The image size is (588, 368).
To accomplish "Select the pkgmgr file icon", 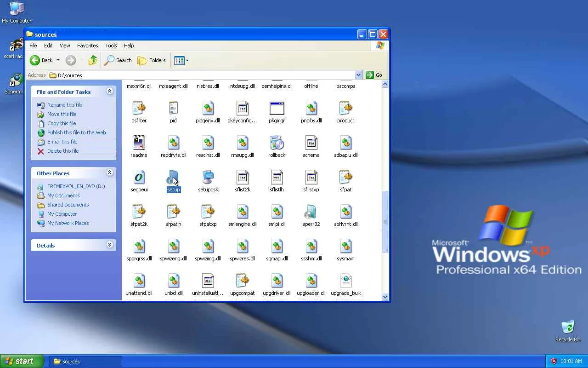I will [277, 109].
